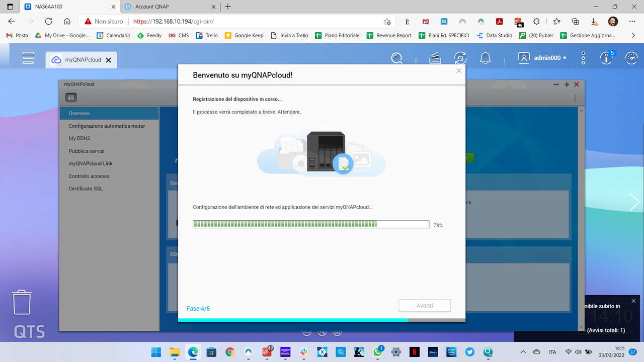Screen dimensions: 644x362
Task: Open the QTS notifications bell
Action: click(x=485, y=58)
